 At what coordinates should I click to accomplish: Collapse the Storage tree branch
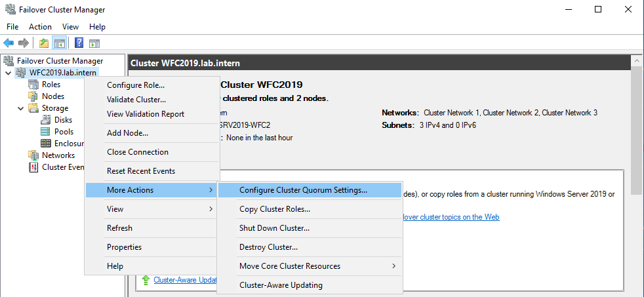point(20,108)
